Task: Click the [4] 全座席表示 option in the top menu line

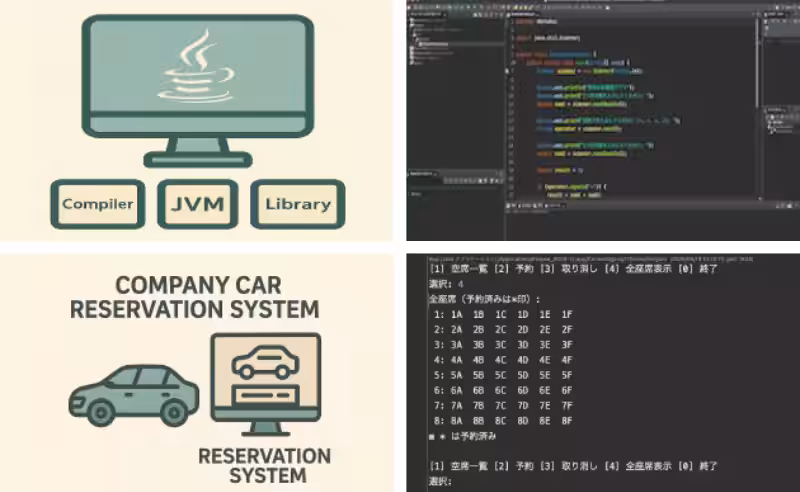Action: 638,268
